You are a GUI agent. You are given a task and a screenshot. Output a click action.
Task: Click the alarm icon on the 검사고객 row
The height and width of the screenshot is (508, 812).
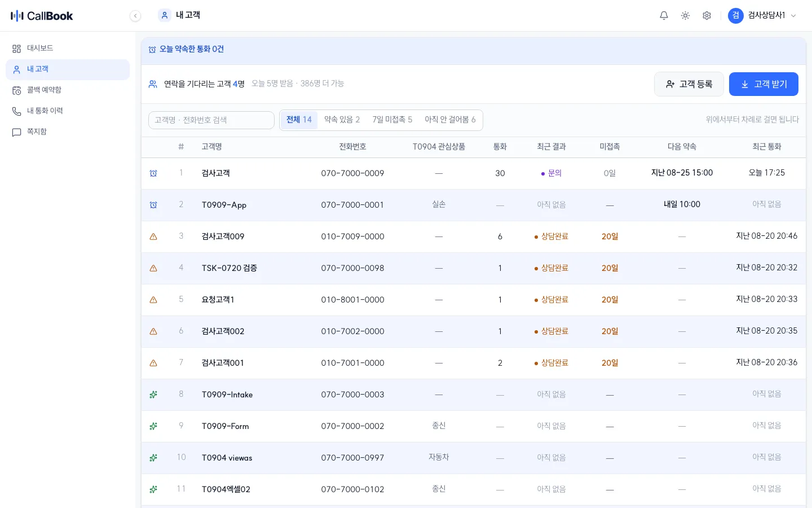click(x=153, y=173)
